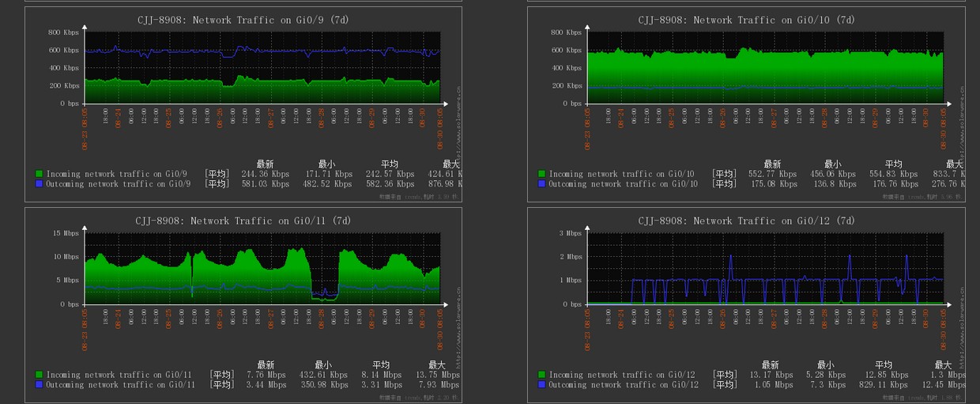Click the green Incoming swatch for Gi0/12

[541, 375]
